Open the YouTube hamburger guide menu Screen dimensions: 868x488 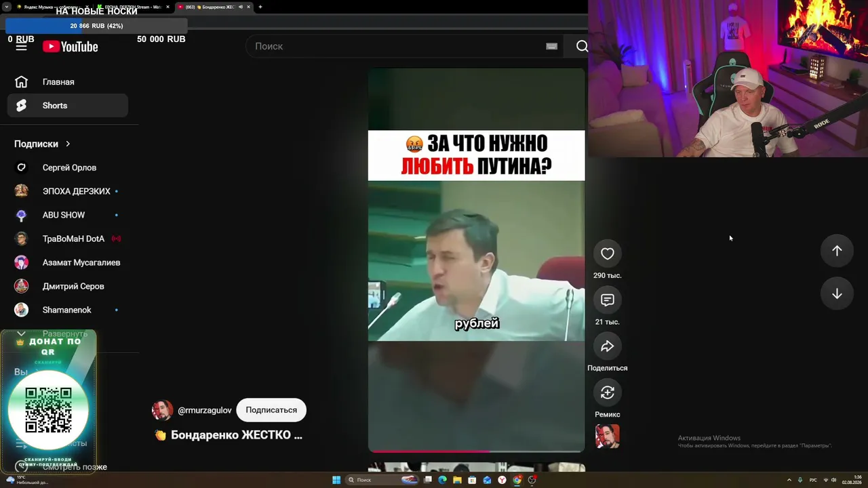pyautogui.click(x=22, y=46)
